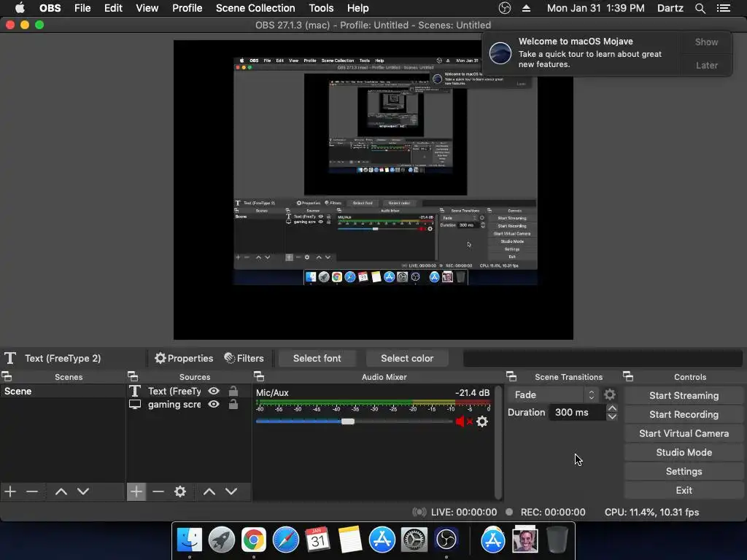Select Scene in the Scenes list
Screen dimensions: 747x560
pos(63,391)
